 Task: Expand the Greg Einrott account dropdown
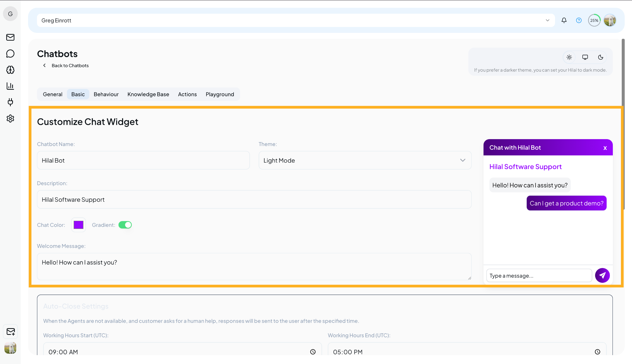click(547, 20)
